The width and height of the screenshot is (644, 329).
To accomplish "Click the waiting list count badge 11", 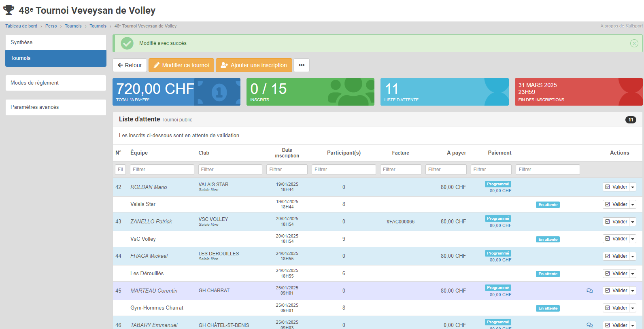I will 631,120.
